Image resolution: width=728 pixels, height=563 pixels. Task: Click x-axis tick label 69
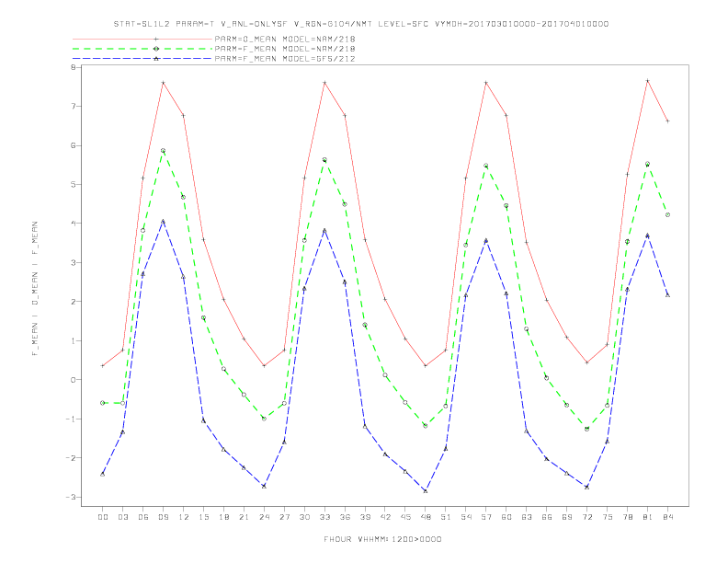567,517
